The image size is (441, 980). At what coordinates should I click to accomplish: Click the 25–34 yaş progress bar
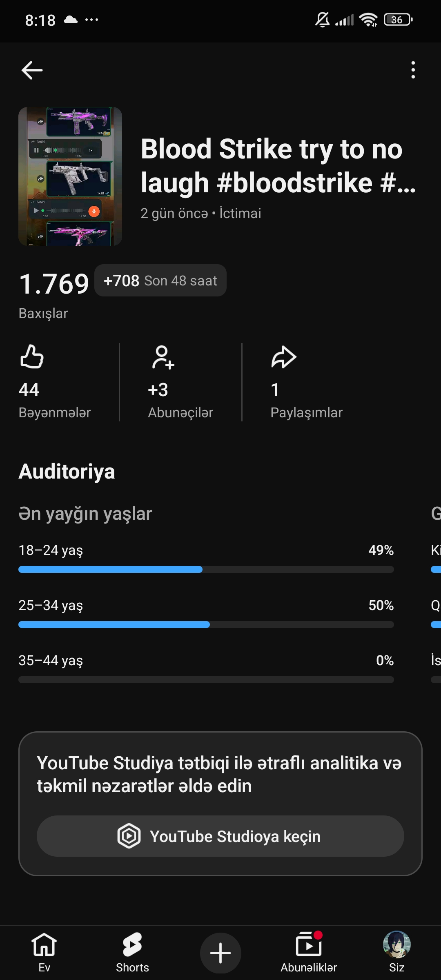point(206,624)
